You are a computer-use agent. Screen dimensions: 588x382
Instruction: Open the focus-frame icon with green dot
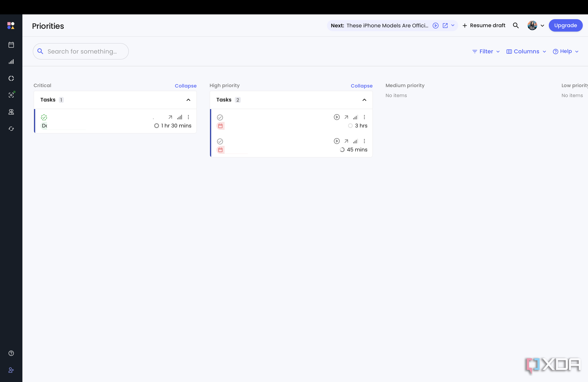click(x=11, y=95)
